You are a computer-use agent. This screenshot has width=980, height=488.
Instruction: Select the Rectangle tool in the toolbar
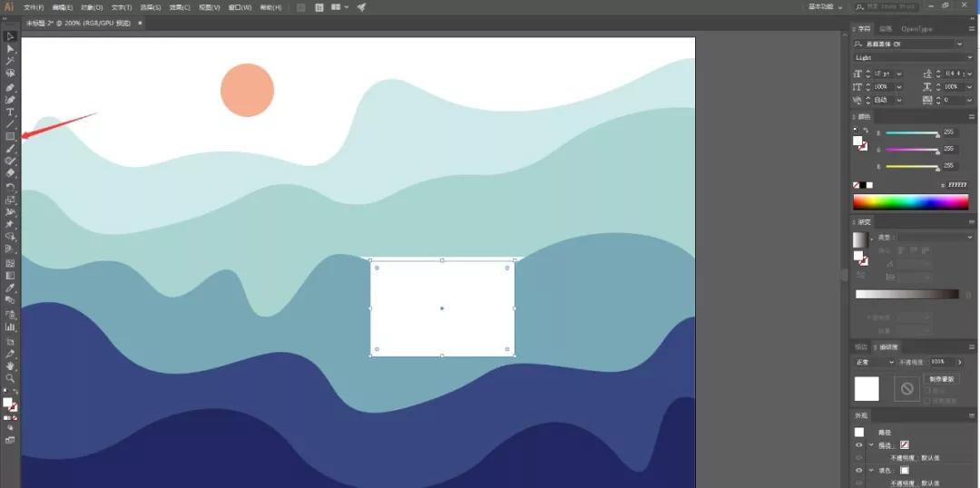coord(10,136)
